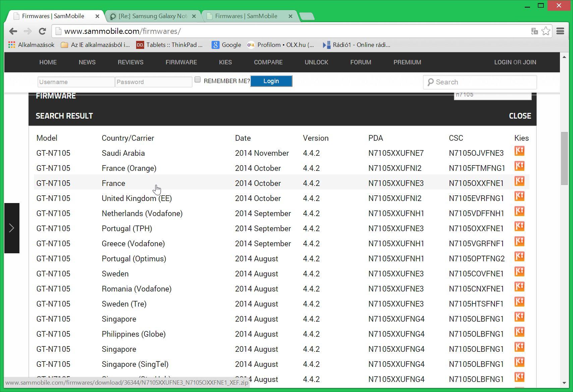This screenshot has height=392, width=573.
Task: Open the KIES menu item
Action: click(225, 62)
